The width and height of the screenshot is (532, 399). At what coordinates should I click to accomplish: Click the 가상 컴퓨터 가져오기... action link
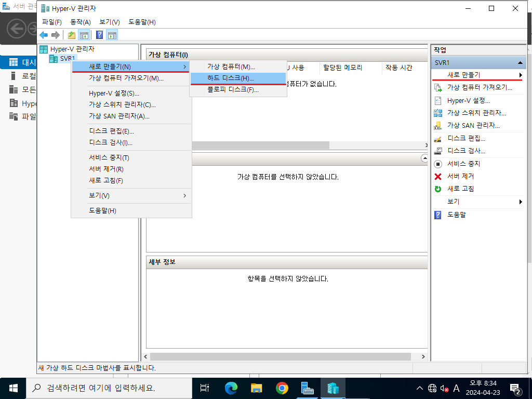click(x=480, y=87)
